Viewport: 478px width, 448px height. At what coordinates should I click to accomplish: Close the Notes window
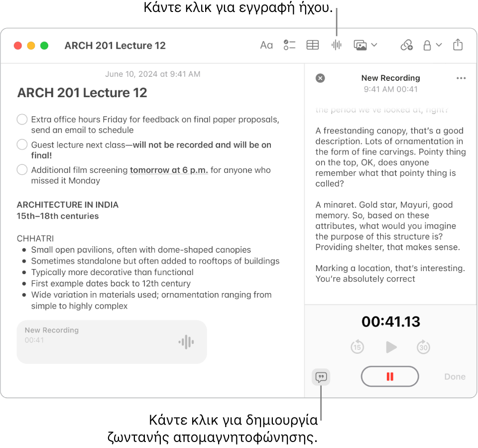click(18, 45)
